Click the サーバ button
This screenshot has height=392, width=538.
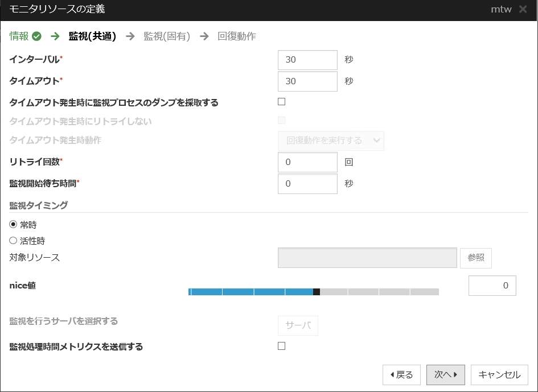(x=298, y=325)
